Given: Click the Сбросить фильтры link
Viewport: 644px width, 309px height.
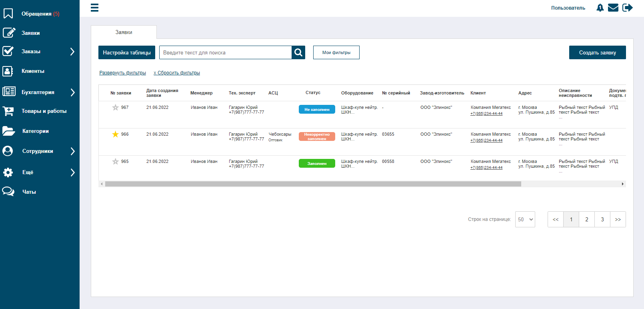Looking at the screenshot, I should coord(177,73).
